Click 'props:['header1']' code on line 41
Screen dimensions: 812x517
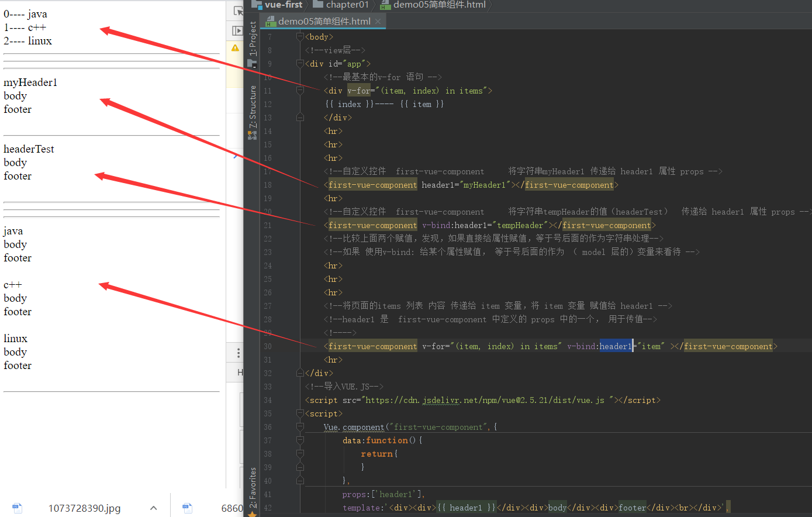click(383, 494)
